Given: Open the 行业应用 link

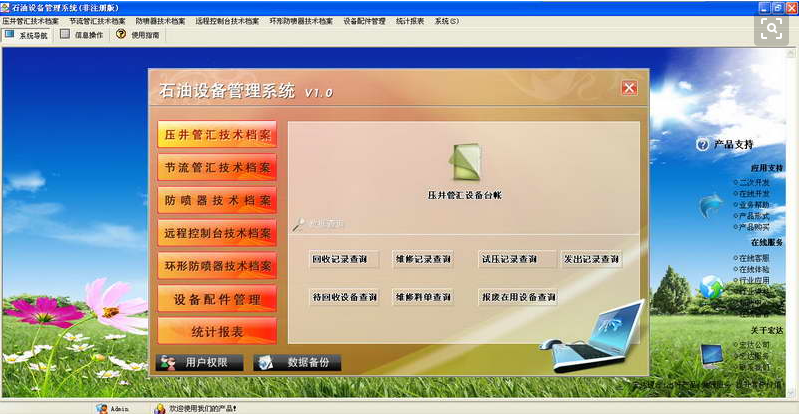Looking at the screenshot, I should (754, 280).
